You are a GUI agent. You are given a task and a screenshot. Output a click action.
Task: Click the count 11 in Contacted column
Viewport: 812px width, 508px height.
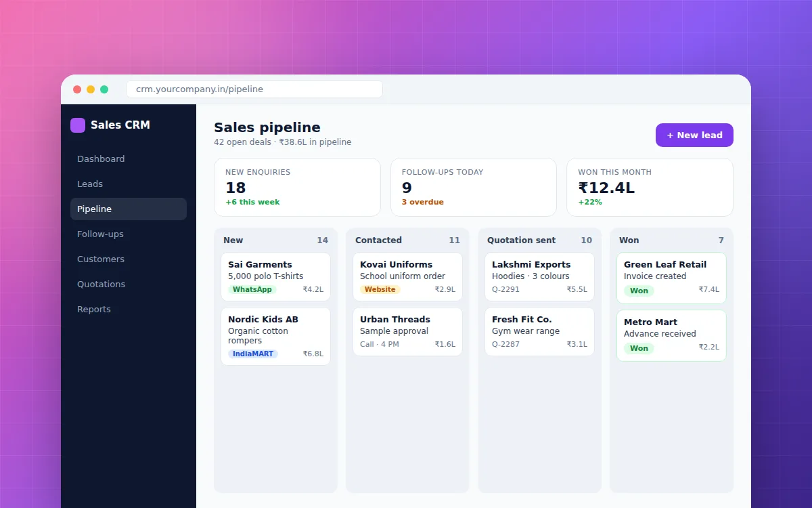tap(454, 240)
